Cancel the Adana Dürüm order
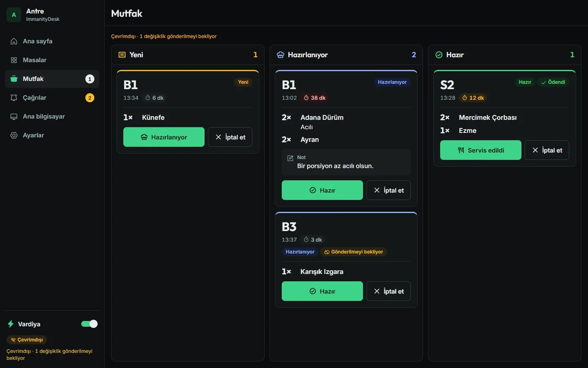Viewport: 588px width, 368px height. tap(388, 190)
